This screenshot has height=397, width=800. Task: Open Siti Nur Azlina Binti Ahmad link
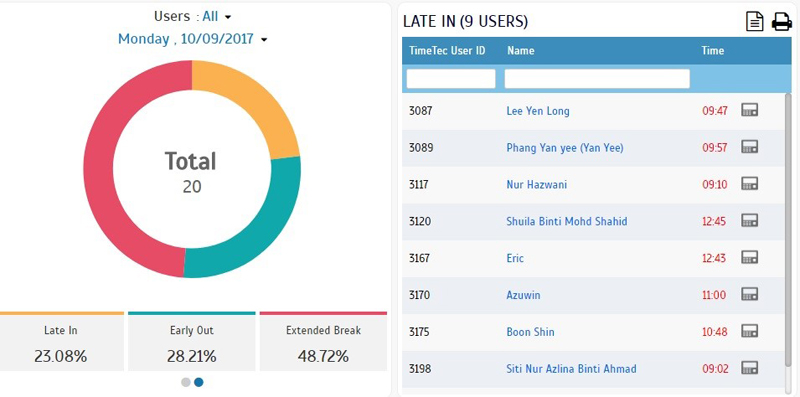pos(571,368)
